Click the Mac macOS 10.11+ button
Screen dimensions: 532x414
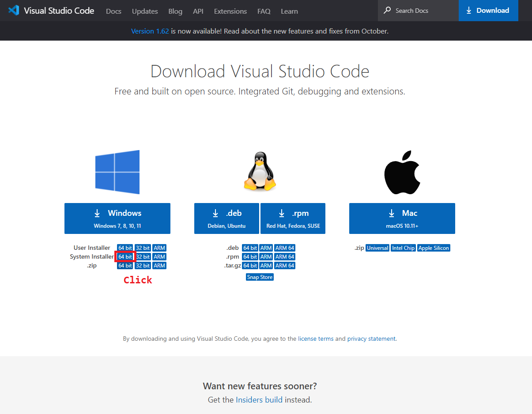point(402,218)
